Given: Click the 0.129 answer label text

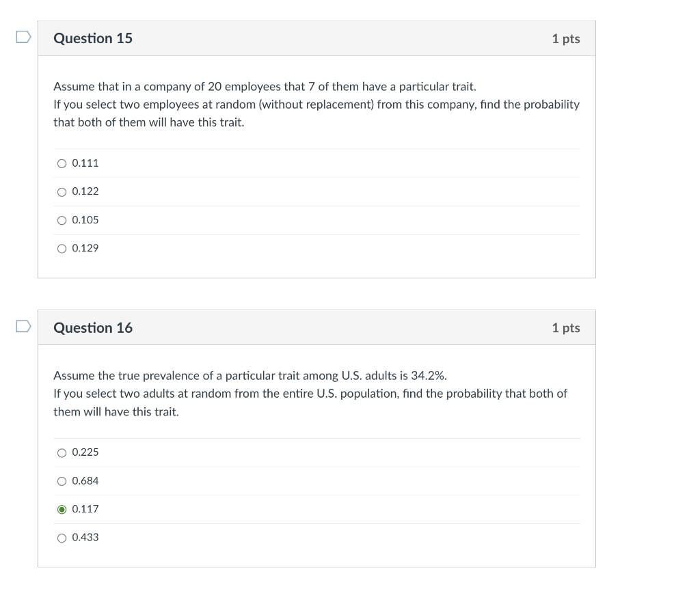Looking at the screenshot, I should tap(85, 249).
